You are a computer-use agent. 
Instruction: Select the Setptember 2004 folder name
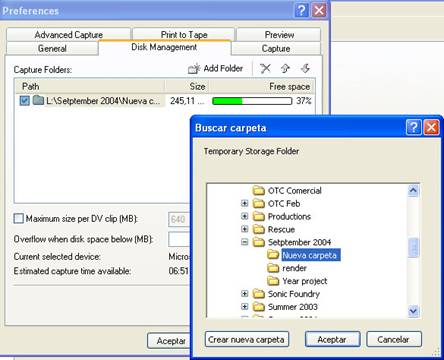[299, 242]
